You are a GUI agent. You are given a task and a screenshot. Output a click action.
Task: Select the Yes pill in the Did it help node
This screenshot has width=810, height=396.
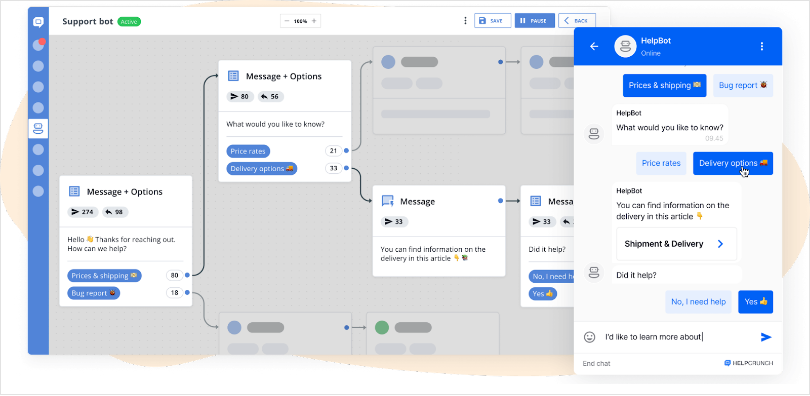[x=542, y=293]
